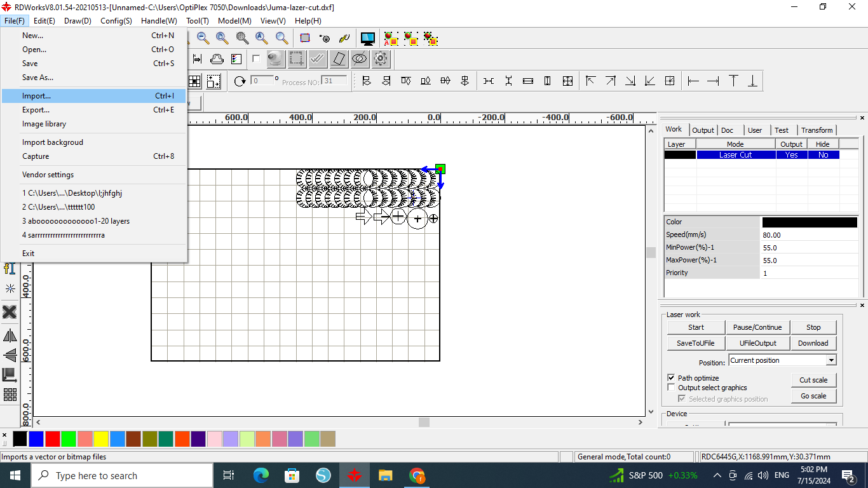Click the circular rotate arrow icon
868x488 pixels.
pyautogui.click(x=240, y=81)
